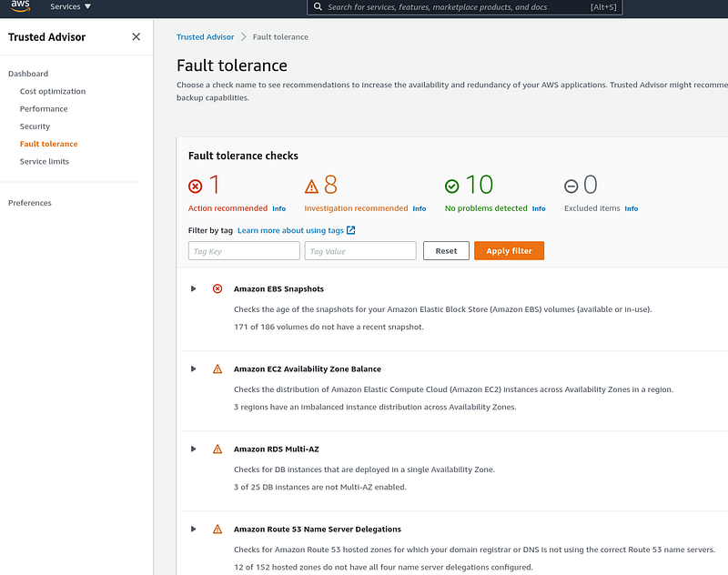Click the search magnifier icon
The image size is (728, 575).
(x=318, y=6)
